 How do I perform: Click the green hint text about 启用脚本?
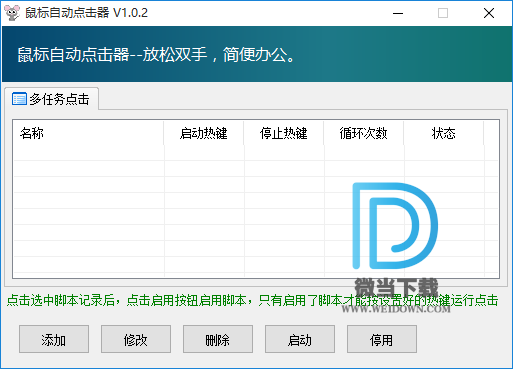click(x=252, y=301)
